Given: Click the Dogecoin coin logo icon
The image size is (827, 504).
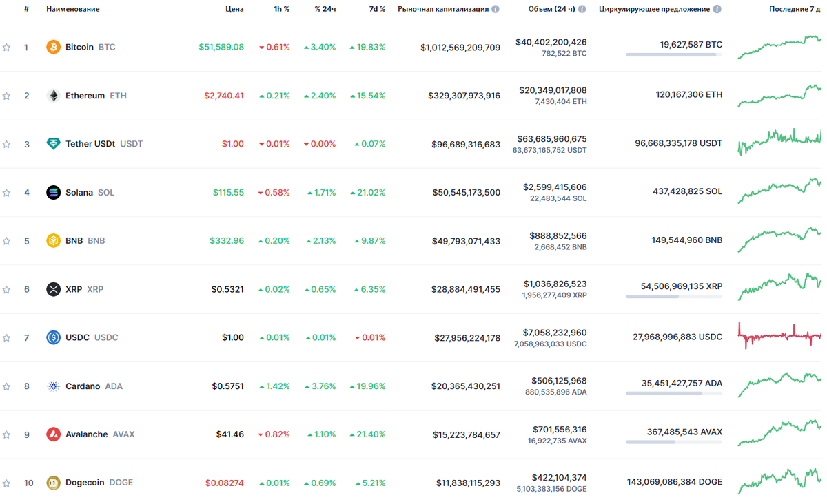Looking at the screenshot, I should [53, 483].
